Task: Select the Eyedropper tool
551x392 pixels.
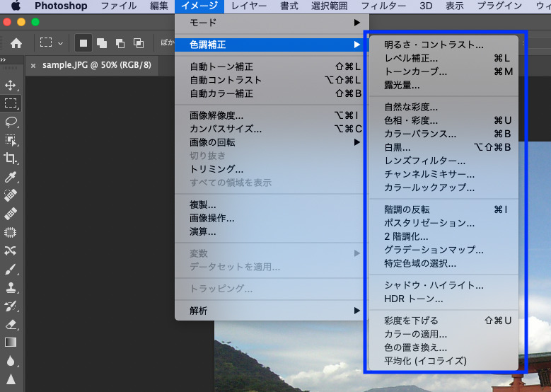Action: point(10,177)
